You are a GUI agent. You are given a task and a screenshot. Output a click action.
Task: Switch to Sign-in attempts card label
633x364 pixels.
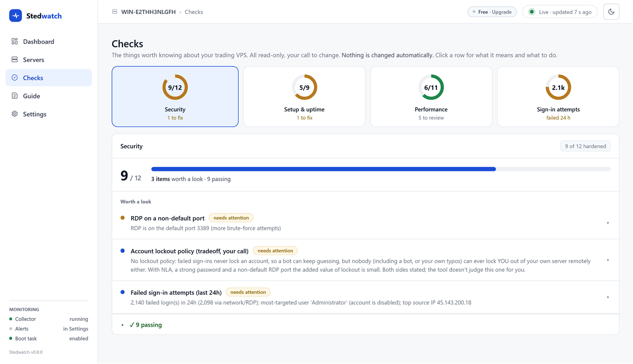click(x=558, y=109)
